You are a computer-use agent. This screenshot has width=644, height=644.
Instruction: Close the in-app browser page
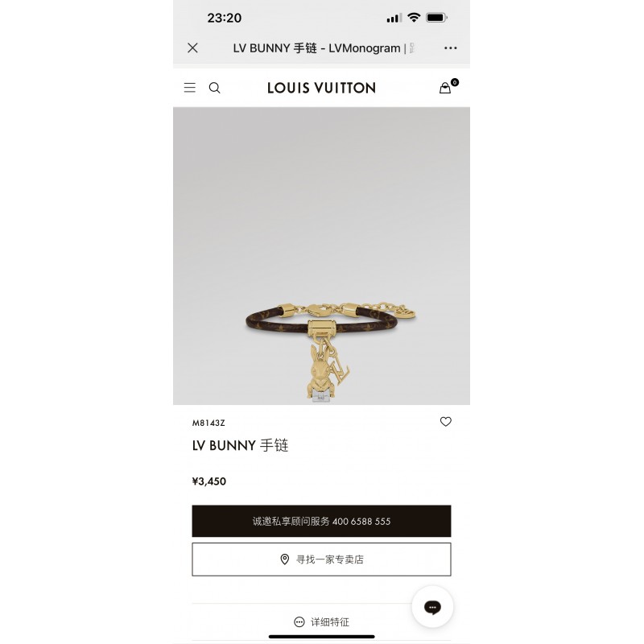tap(192, 48)
